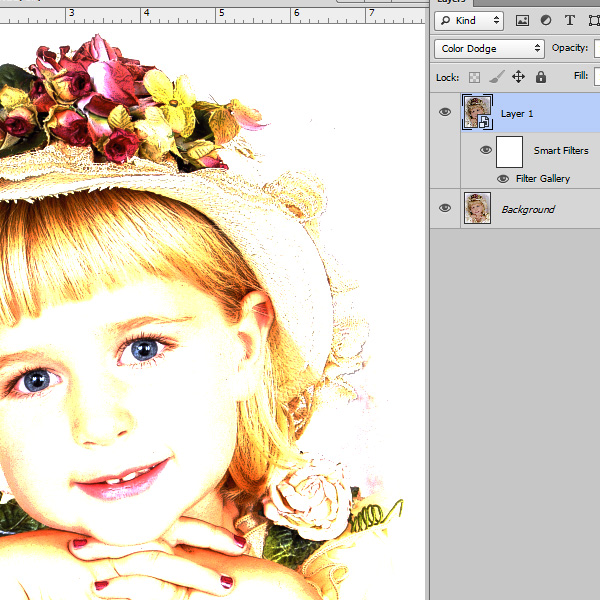Hide Layer 1 with its eye icon

445,112
